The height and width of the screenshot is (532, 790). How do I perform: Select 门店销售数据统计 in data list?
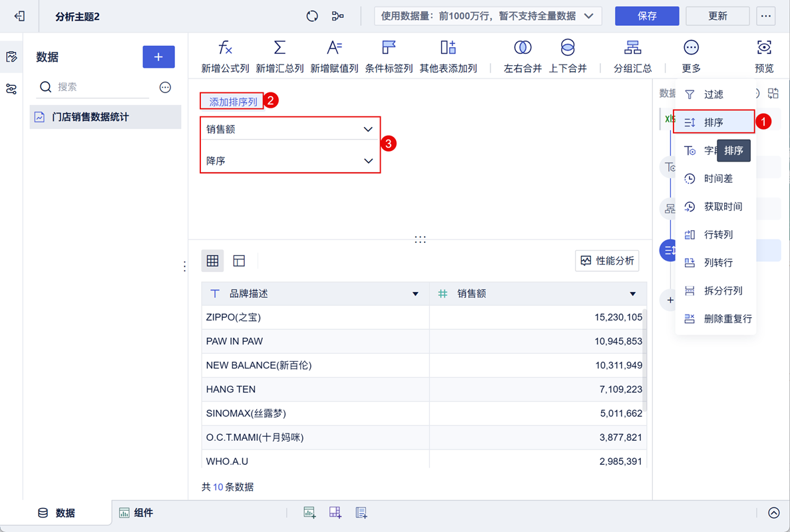point(105,117)
